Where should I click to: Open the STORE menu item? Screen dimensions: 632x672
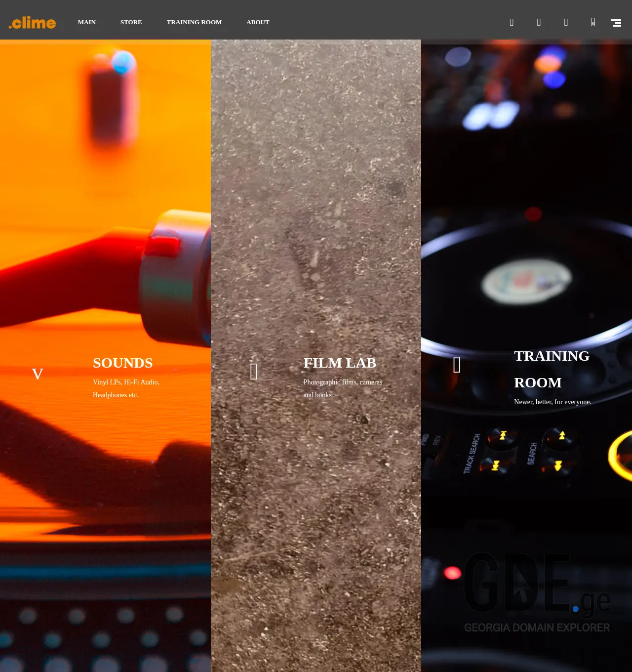[x=131, y=22]
